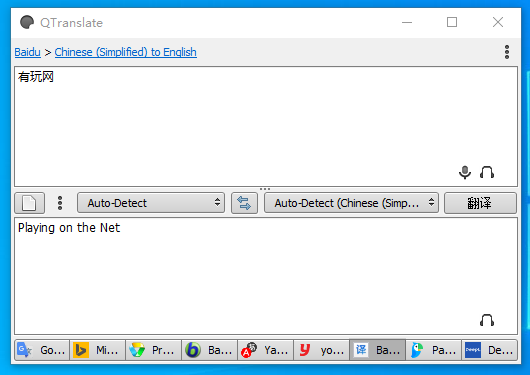Open the top-right three-dot options menu
530x375 pixels.
click(x=507, y=52)
